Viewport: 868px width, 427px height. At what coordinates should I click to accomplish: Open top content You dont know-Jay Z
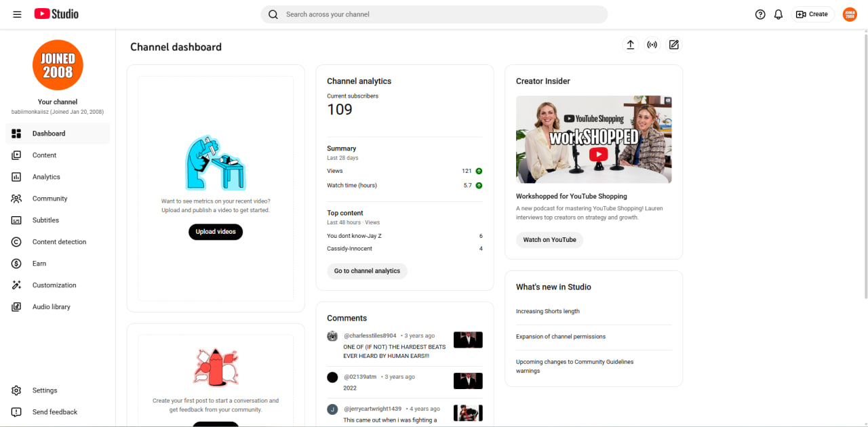tap(405, 236)
